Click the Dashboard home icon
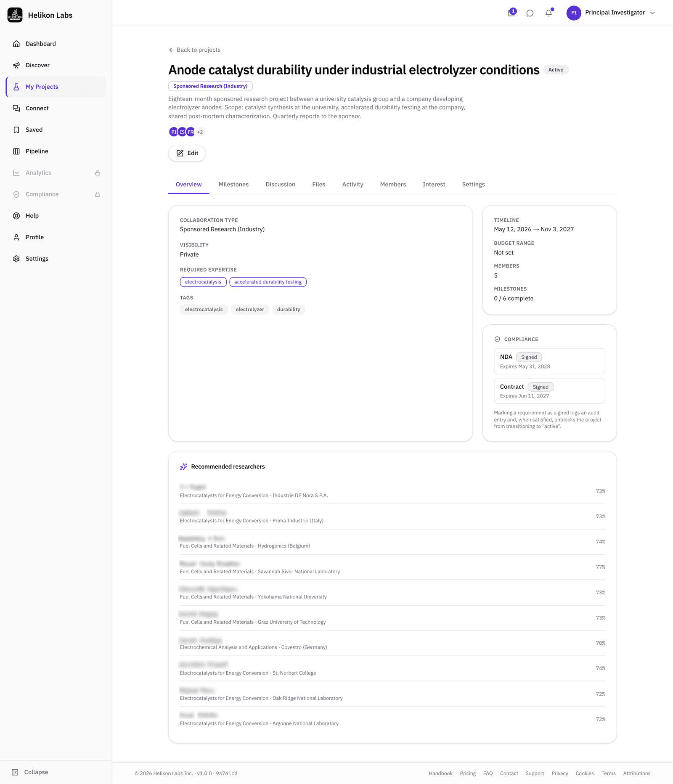 [x=16, y=44]
